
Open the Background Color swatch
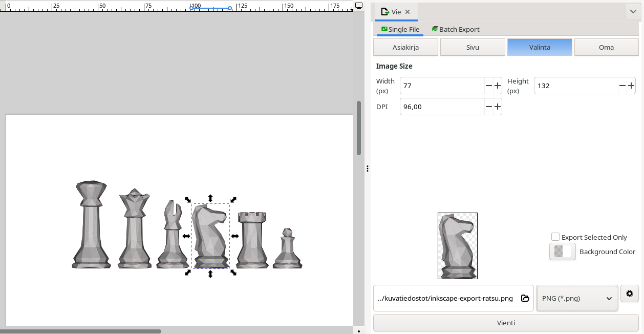pos(562,252)
